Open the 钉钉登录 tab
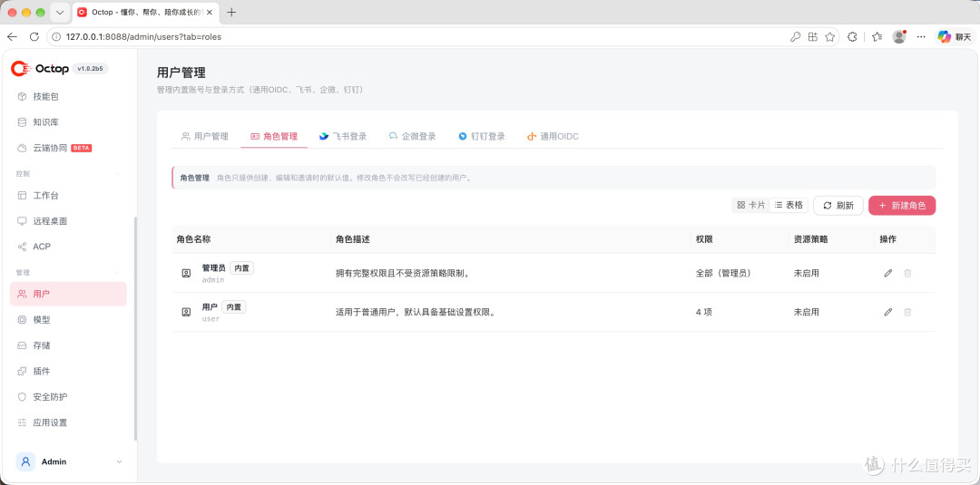Viewport: 980px width, 485px height. (481, 136)
